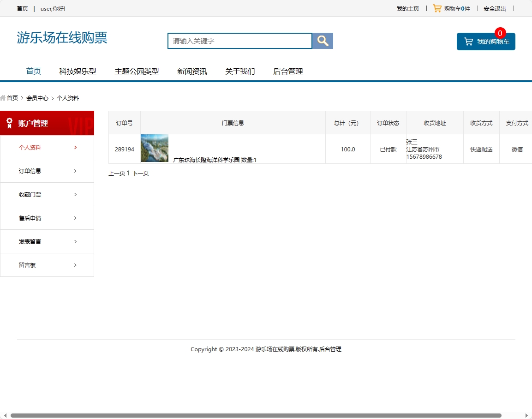Switch to the 科技娱乐型 tab
Viewport: 532px width, 419px height.
(x=78, y=71)
